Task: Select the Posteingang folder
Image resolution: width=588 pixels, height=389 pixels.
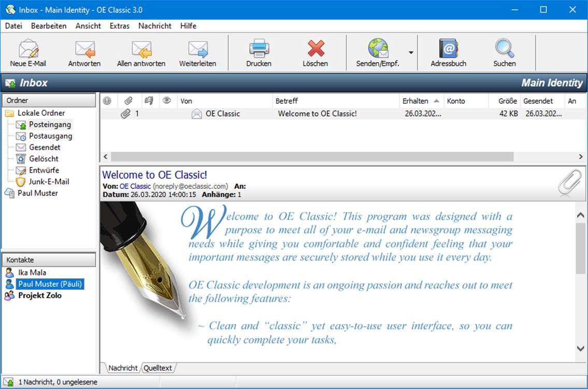Action: [x=50, y=124]
